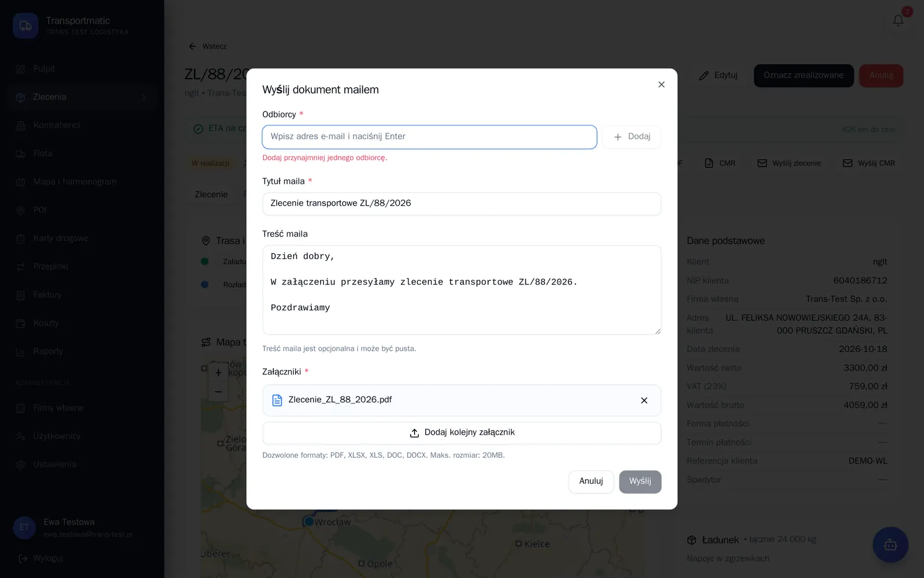
Task: Upload another file via Dodaj kolejny załącznik
Action: [461, 433]
